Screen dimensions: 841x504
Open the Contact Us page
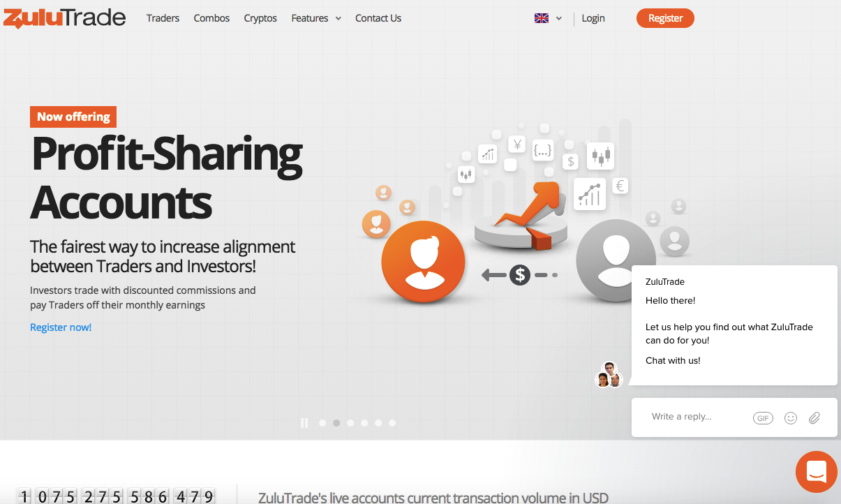[x=378, y=18]
